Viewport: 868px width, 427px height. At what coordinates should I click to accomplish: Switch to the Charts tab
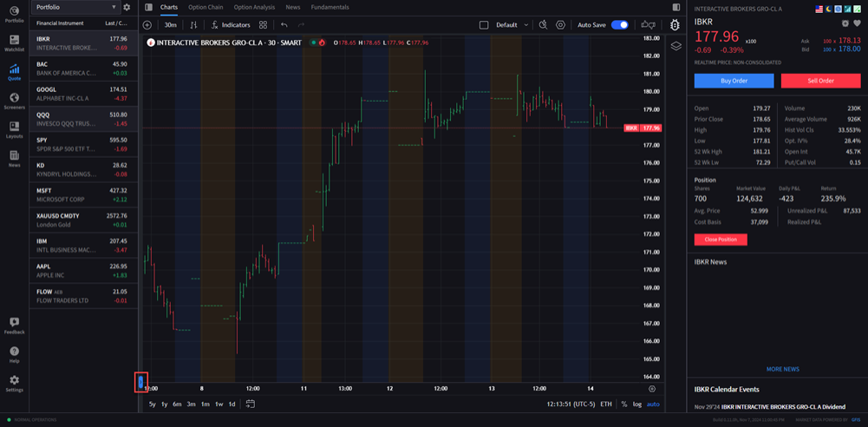point(169,7)
